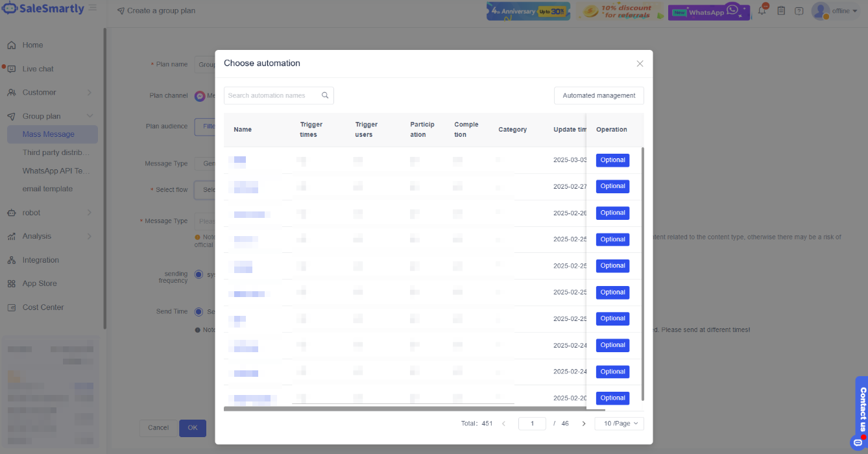Click the help question mark icon

pos(799,11)
